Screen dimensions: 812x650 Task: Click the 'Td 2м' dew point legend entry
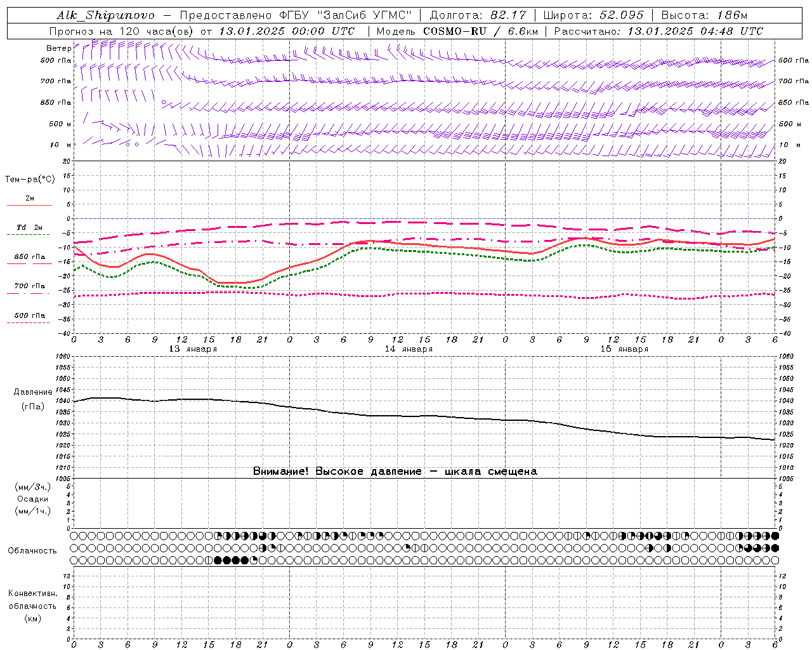pos(30,227)
